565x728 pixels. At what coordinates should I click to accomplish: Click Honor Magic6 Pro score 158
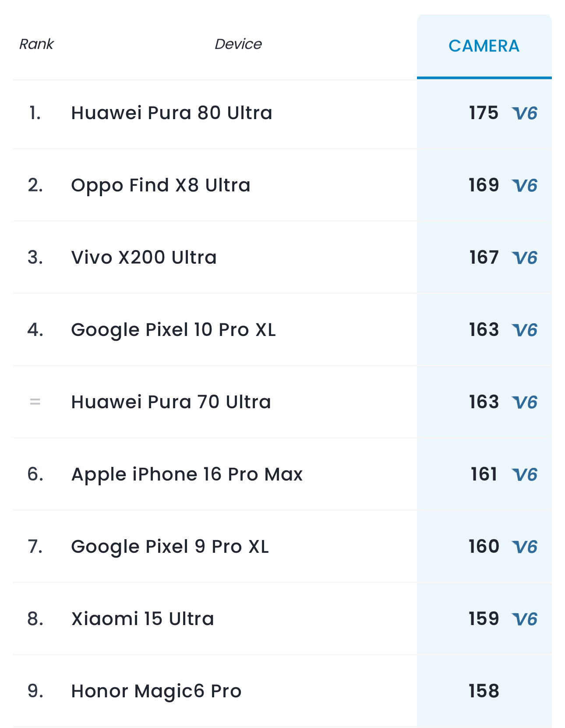484,691
